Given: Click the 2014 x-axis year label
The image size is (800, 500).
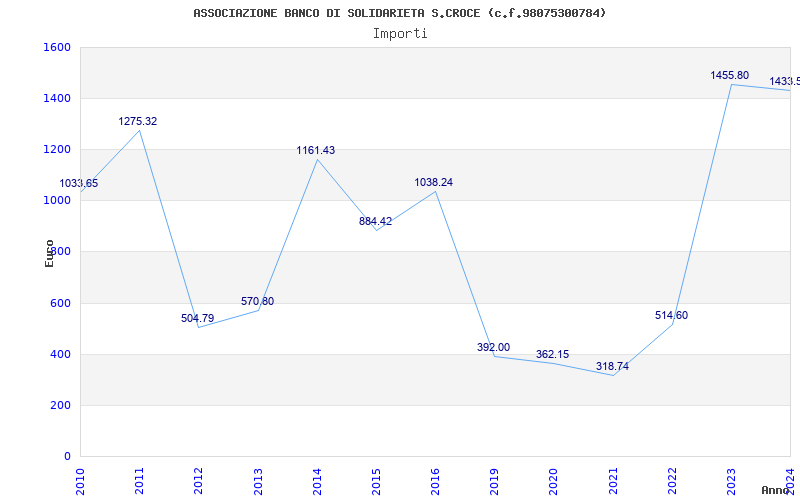Looking at the screenshot, I should tap(317, 481).
